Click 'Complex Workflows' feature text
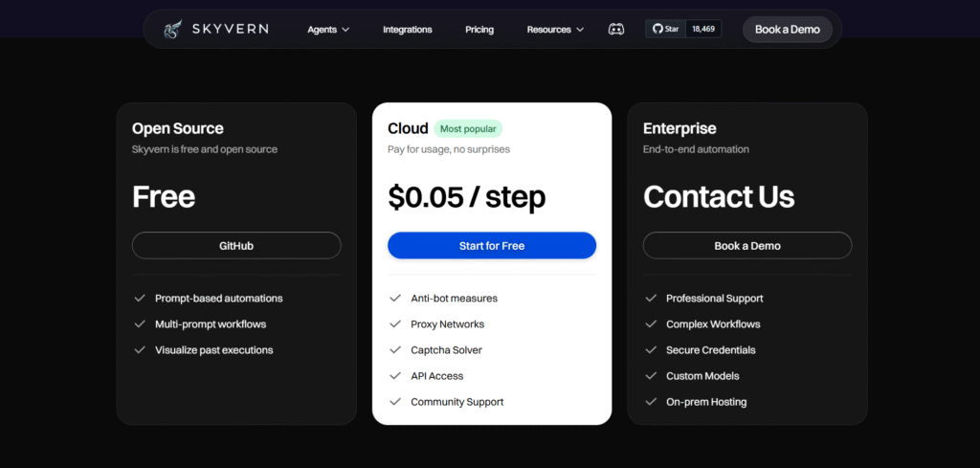This screenshot has height=468, width=980. pos(713,324)
